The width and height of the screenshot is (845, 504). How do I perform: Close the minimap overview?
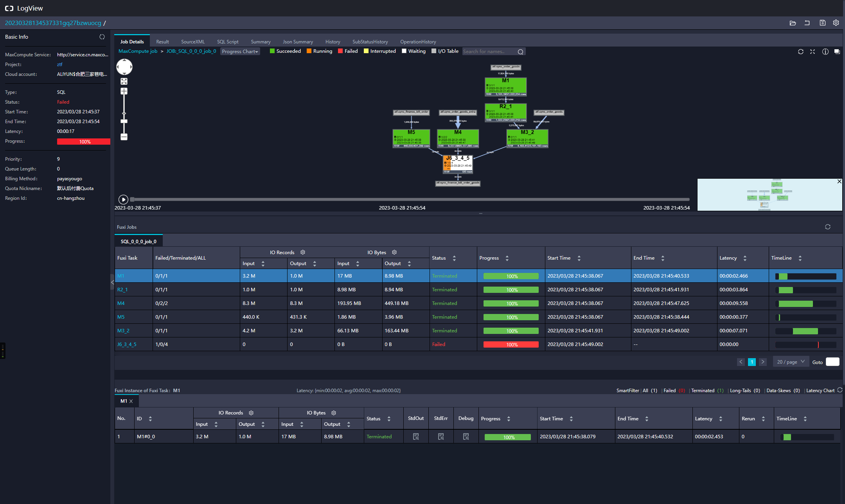(839, 181)
